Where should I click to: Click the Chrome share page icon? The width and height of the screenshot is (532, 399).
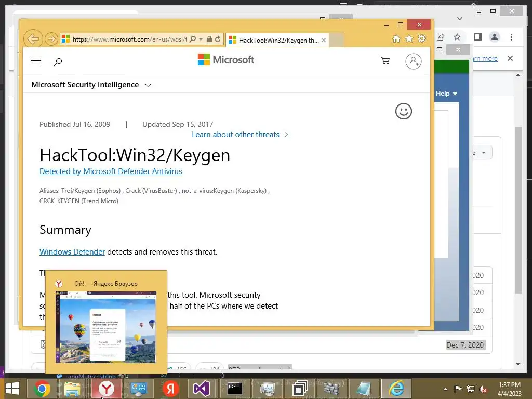coord(441,37)
